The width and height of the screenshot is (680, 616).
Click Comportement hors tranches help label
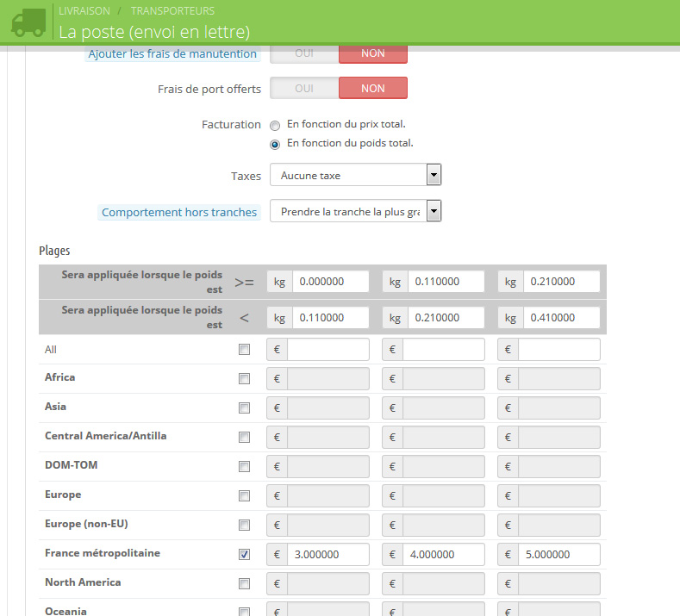[179, 213]
